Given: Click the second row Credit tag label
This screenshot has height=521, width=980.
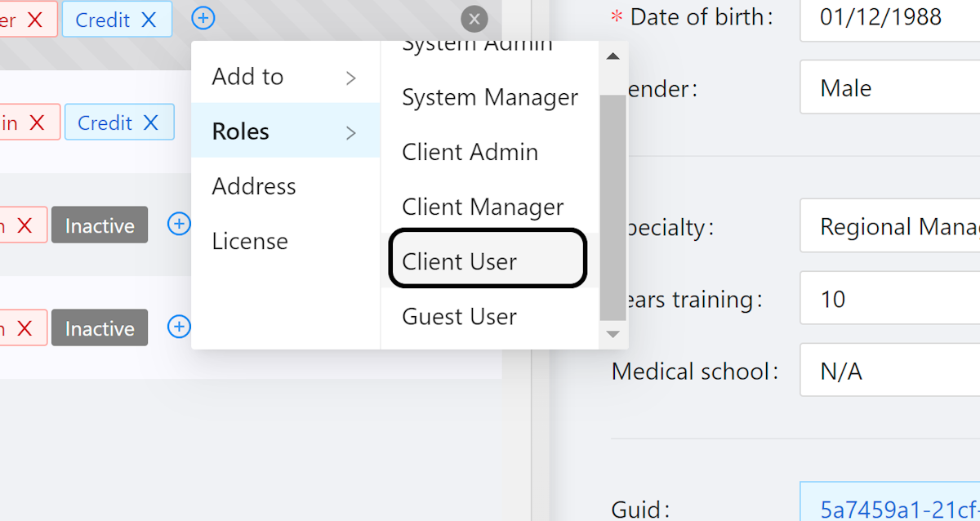Looking at the screenshot, I should tap(105, 122).
